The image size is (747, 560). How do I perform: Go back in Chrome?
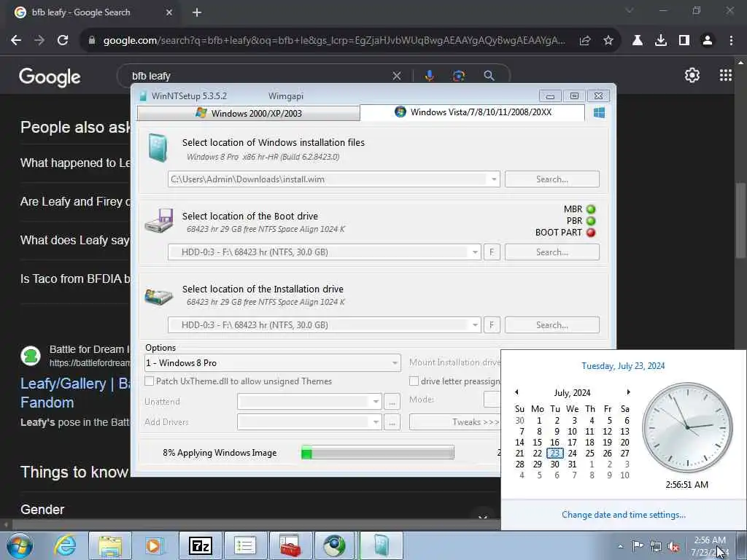pos(16,41)
